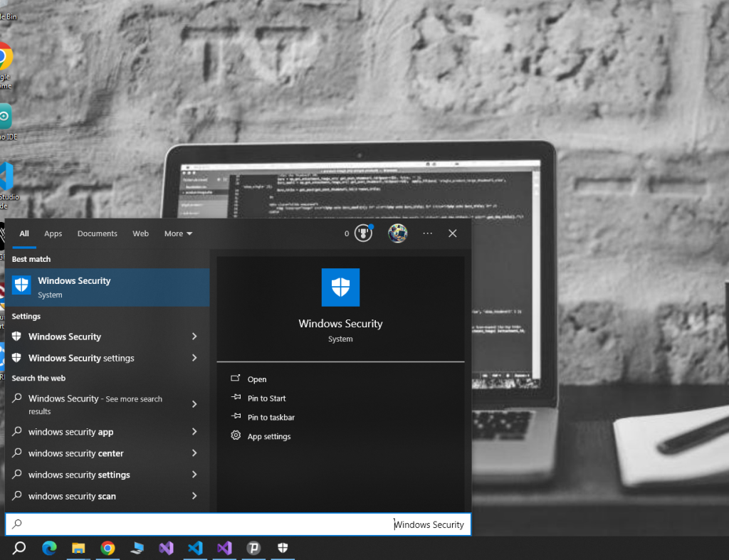Image resolution: width=729 pixels, height=560 pixels.
Task: Open Windows Security web search results
Action: tap(95, 404)
